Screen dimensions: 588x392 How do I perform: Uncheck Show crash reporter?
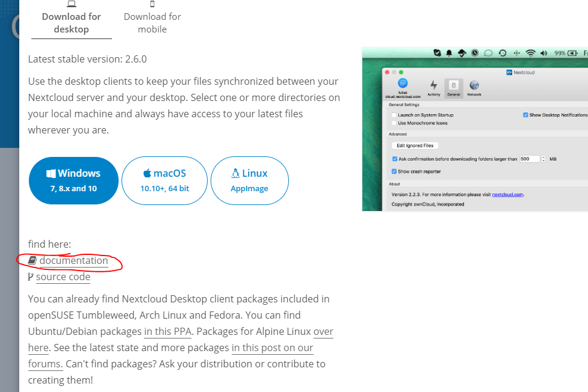click(394, 171)
